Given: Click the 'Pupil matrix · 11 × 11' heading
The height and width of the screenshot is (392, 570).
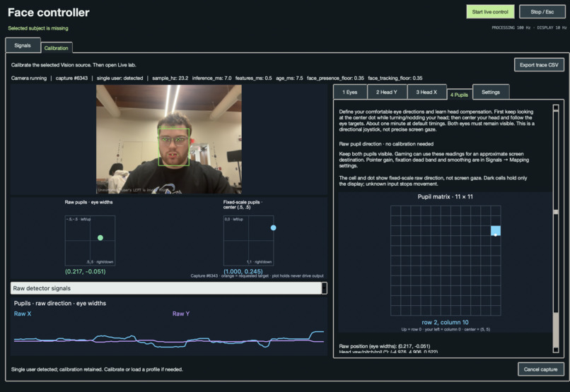Looking at the screenshot, I should coord(445,197).
